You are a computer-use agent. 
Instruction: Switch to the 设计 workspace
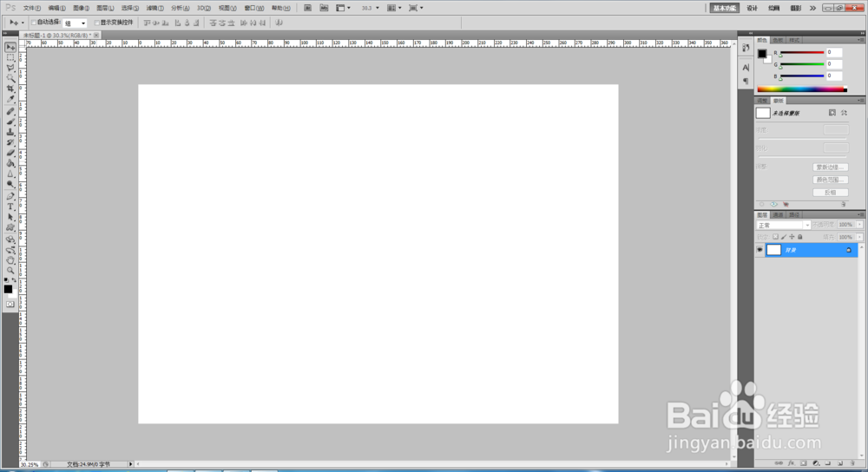click(x=753, y=9)
